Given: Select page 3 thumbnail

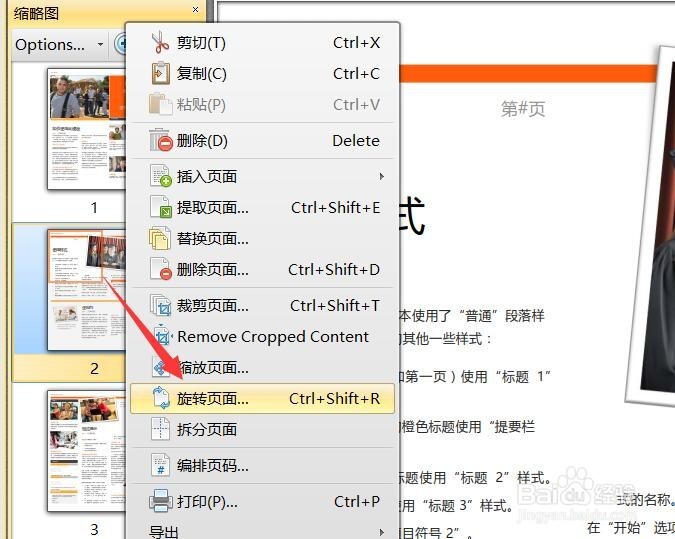Looking at the screenshot, I should point(86,451).
